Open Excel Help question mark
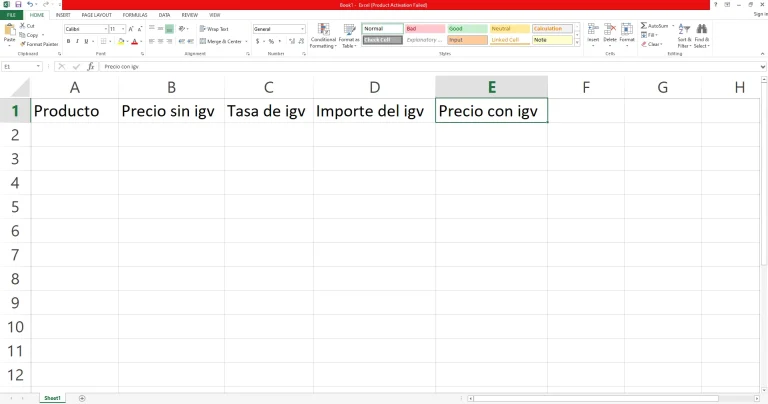The image size is (768, 404). pos(716,4)
